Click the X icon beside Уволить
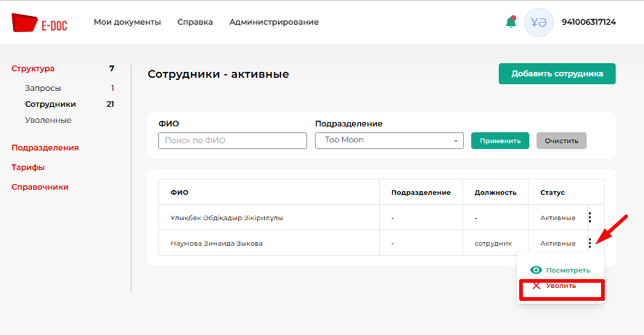This screenshot has width=644, height=335. click(536, 286)
